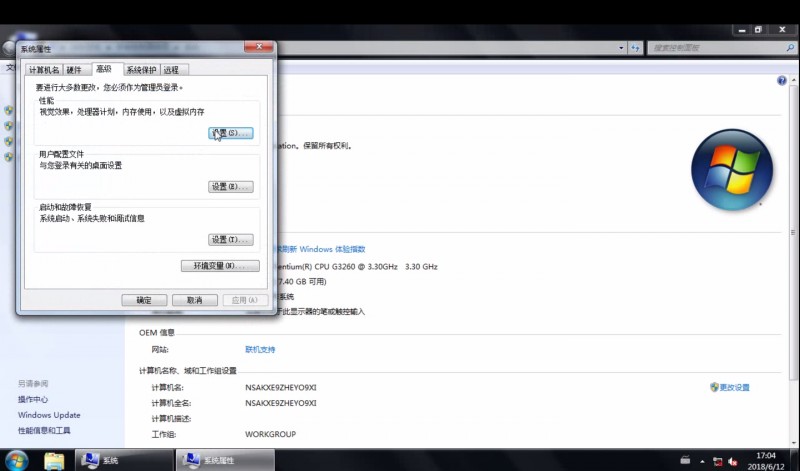The image size is (800, 471).
Task: Open the Action Center flag icon
Action: (x=718, y=461)
